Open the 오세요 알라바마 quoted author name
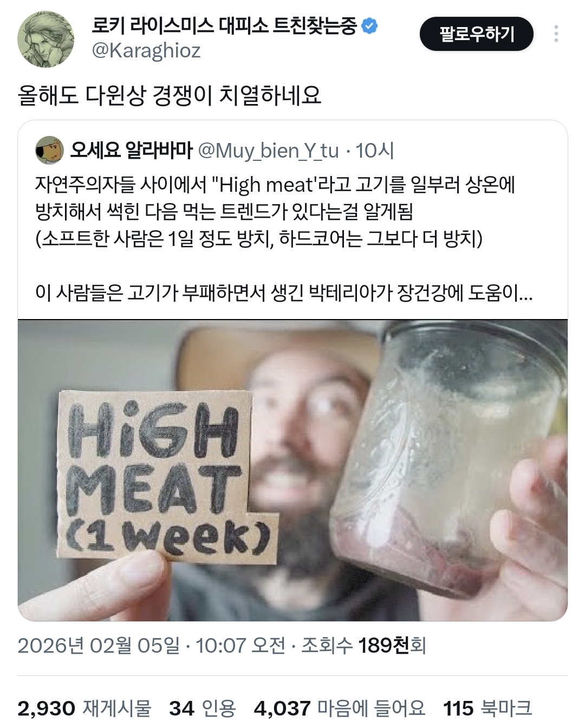This screenshot has height=728, width=585. click(132, 150)
